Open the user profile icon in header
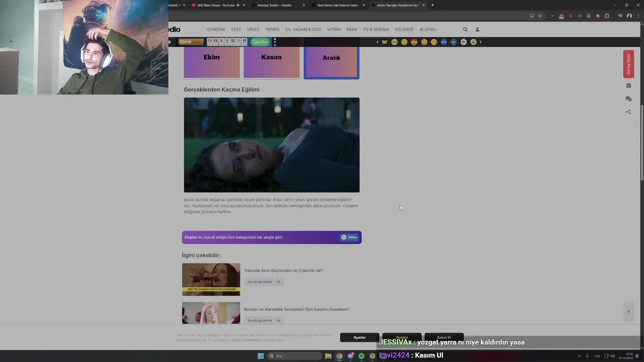 477,29
